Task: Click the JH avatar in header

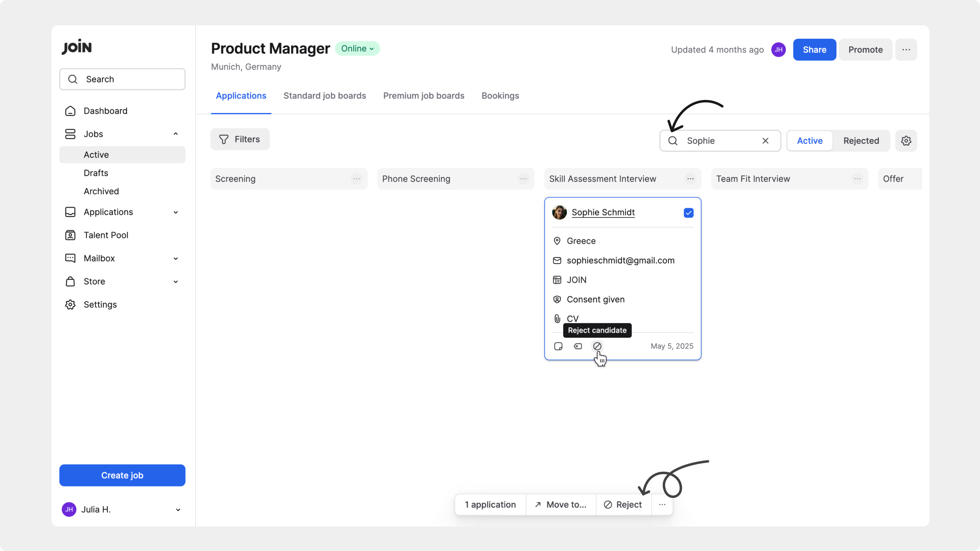Action: [x=778, y=50]
